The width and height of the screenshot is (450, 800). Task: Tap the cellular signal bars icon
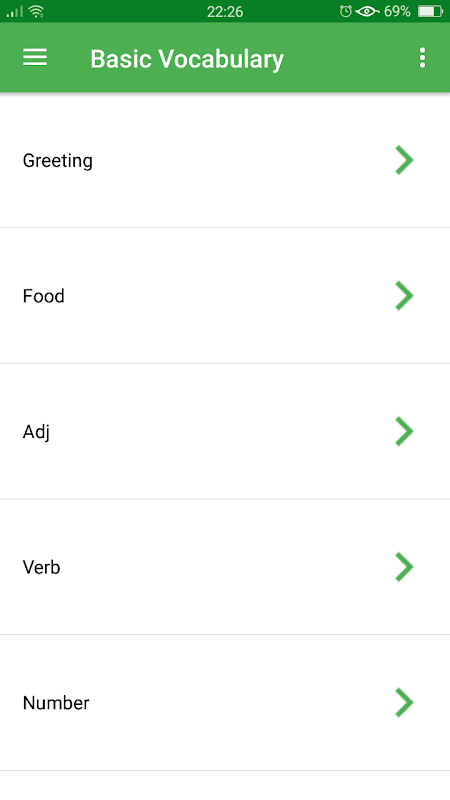[15, 12]
